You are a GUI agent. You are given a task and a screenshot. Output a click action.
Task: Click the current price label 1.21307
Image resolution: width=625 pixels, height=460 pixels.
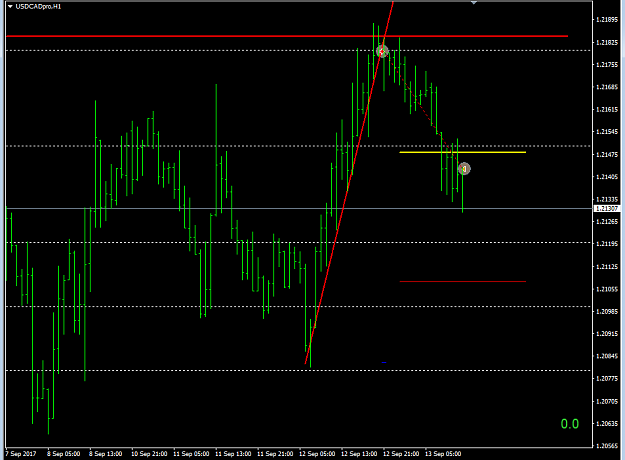(607, 208)
